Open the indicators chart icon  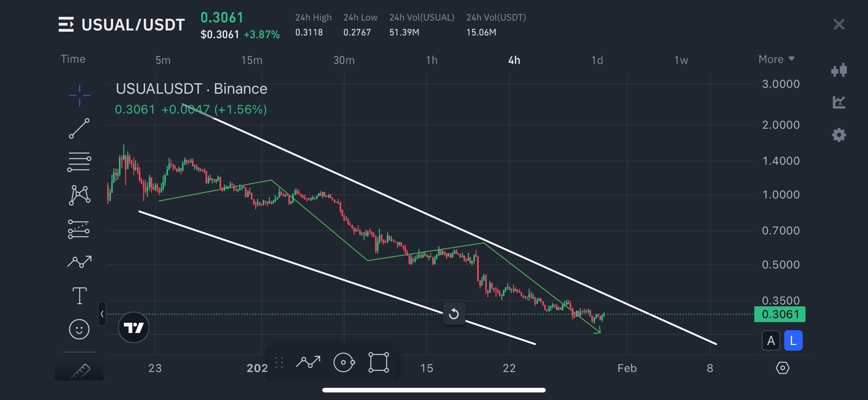pyautogui.click(x=839, y=102)
